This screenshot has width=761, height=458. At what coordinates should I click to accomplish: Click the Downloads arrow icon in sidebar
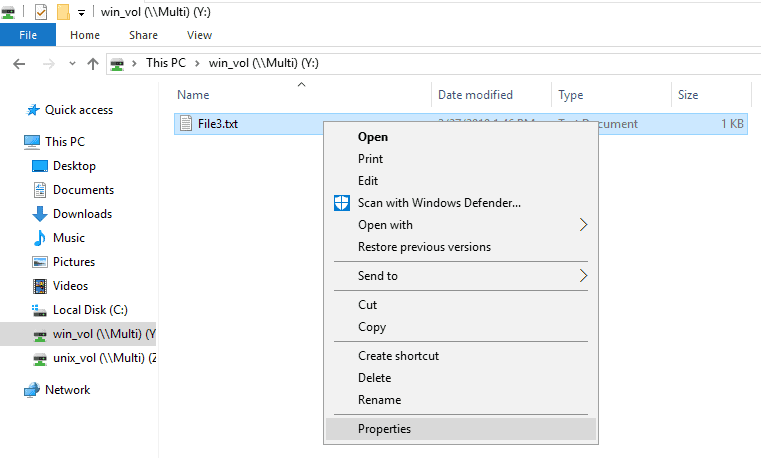[40, 214]
